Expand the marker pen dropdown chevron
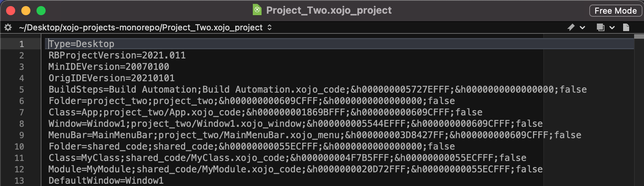The image size is (644, 186). click(x=582, y=27)
